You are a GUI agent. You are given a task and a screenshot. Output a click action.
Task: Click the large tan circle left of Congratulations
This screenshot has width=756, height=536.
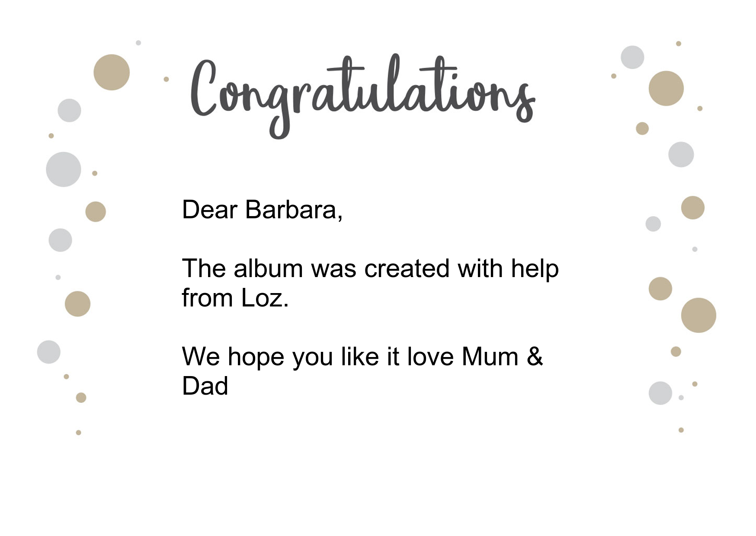coord(112,72)
